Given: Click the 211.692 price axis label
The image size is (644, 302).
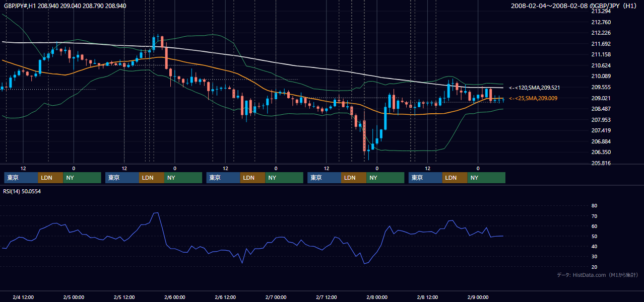Looking at the screenshot, I should [x=601, y=44].
